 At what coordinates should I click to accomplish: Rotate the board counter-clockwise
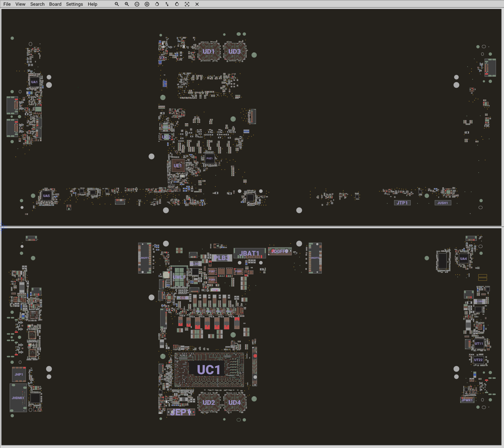tap(157, 4)
